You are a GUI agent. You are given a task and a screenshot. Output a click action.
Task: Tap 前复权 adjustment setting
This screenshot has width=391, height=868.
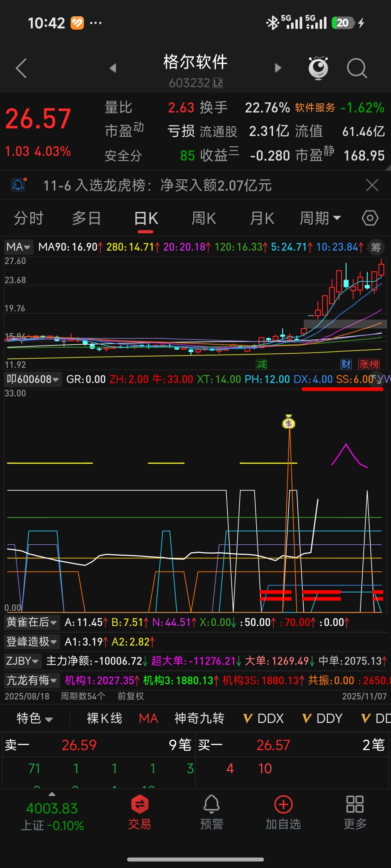[131, 696]
